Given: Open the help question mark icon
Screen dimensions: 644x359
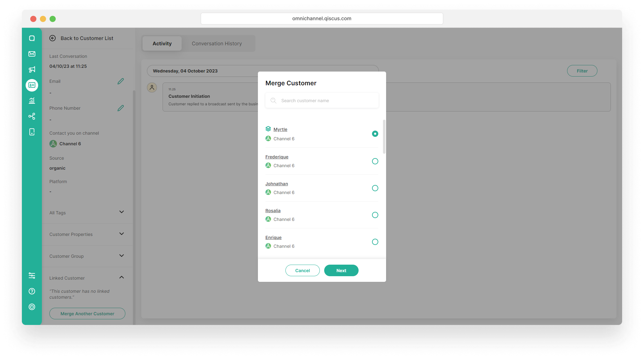Looking at the screenshot, I should [32, 291].
